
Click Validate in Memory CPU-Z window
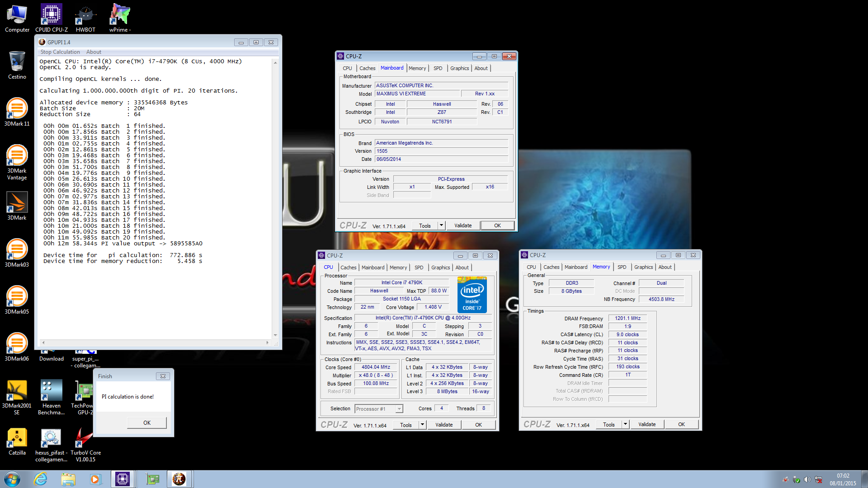pyautogui.click(x=647, y=424)
